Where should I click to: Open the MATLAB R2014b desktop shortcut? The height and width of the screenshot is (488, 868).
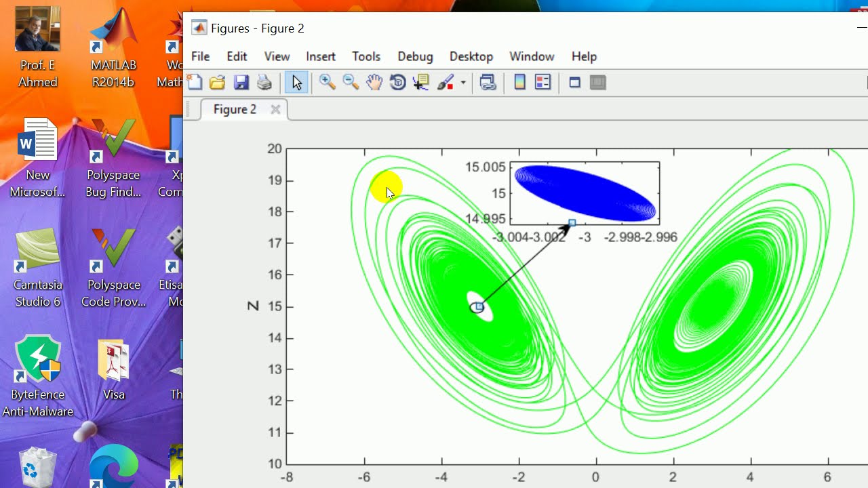(x=113, y=47)
